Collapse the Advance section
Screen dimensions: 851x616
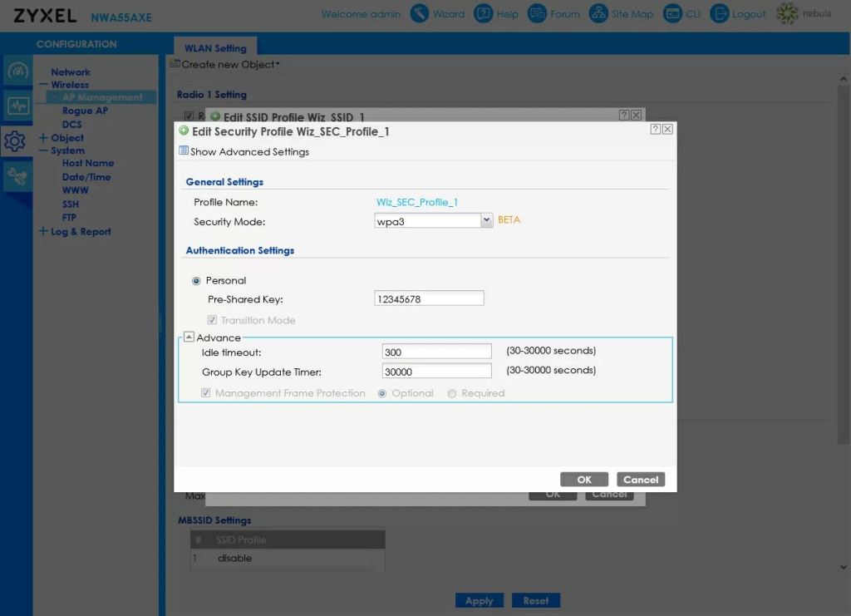point(189,338)
